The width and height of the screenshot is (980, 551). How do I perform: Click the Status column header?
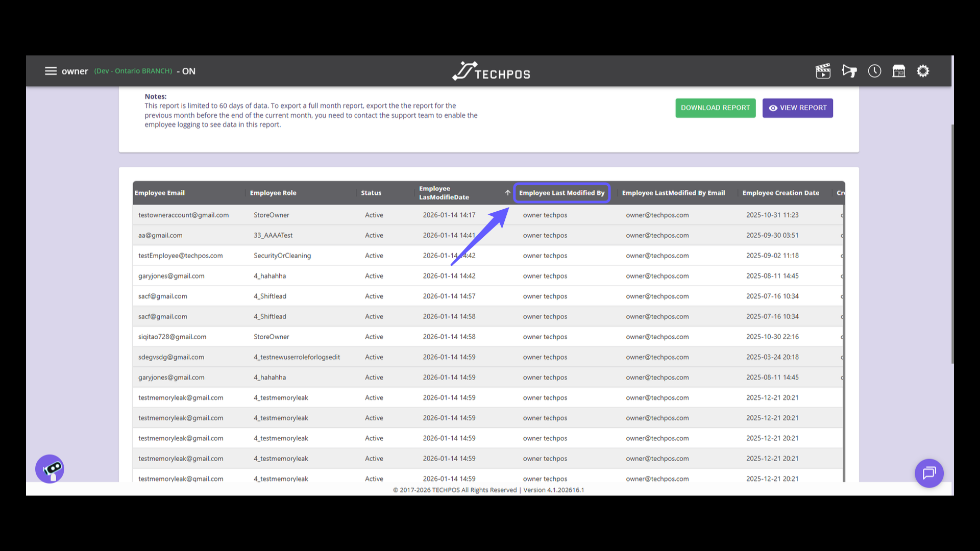[x=371, y=193]
